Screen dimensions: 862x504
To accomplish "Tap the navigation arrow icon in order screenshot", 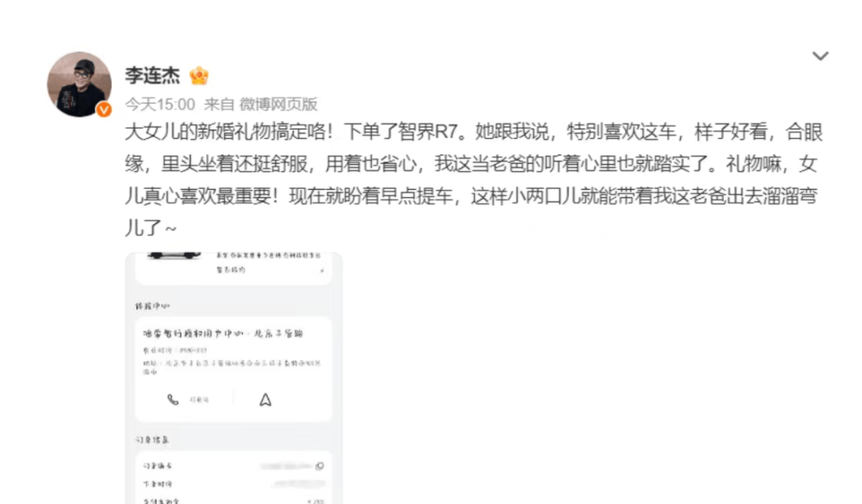I will (266, 400).
